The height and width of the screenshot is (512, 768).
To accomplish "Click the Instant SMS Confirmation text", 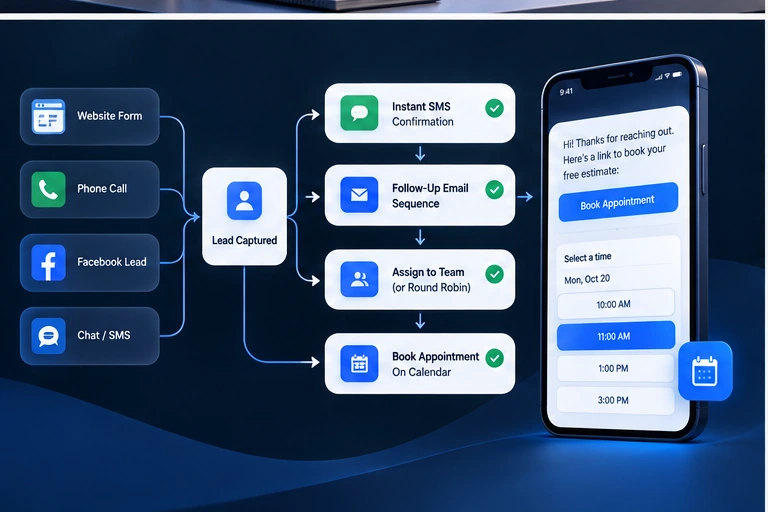I will (x=423, y=114).
